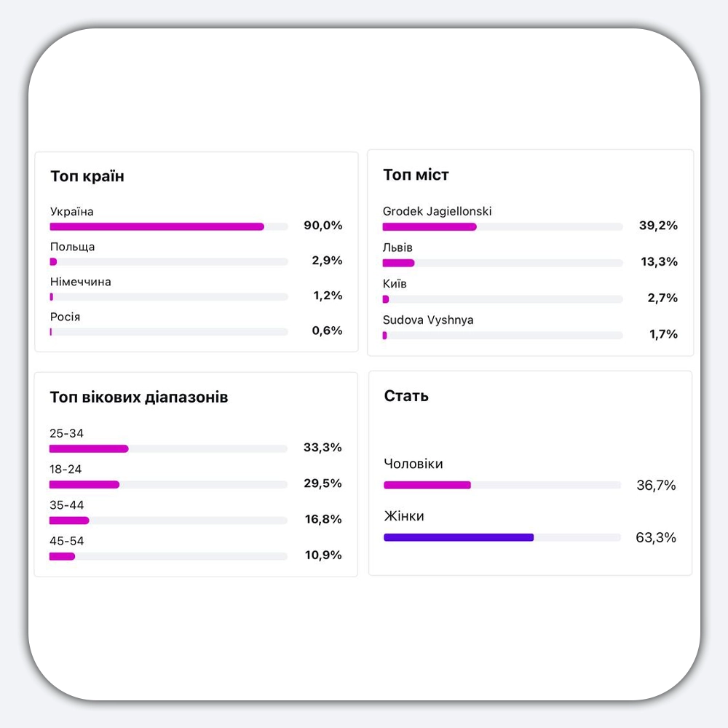
Task: Click the Топ країн heading
Action: [x=87, y=176]
